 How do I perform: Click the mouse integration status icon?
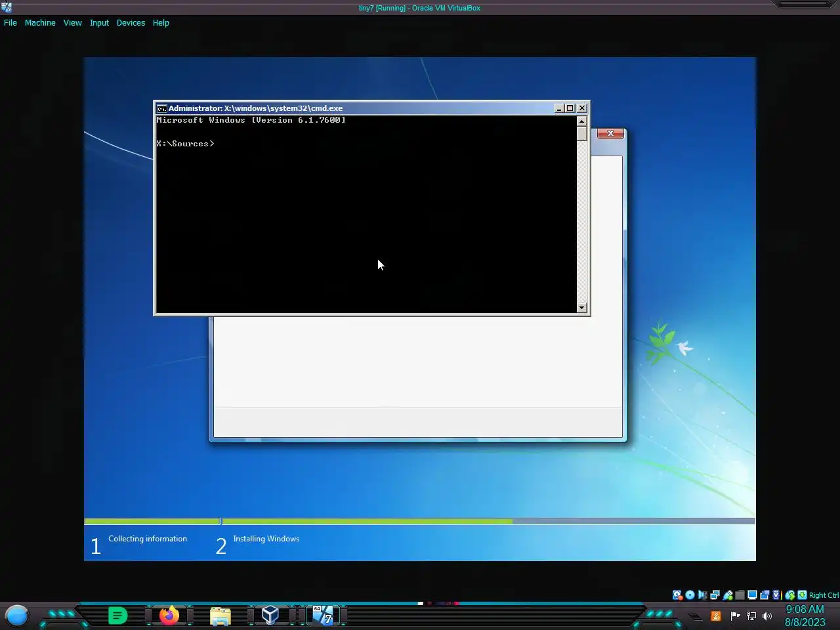click(x=790, y=595)
